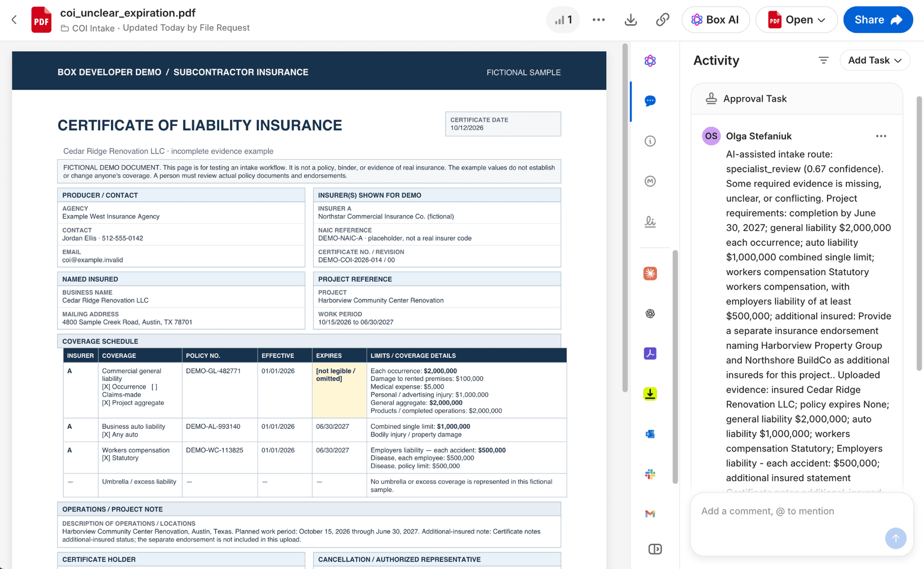Click the highlighted 'not legible / omitted' cell

tap(339, 390)
